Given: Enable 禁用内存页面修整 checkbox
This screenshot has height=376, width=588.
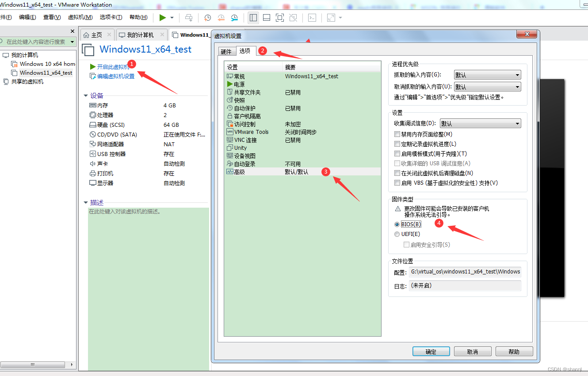Looking at the screenshot, I should point(397,134).
